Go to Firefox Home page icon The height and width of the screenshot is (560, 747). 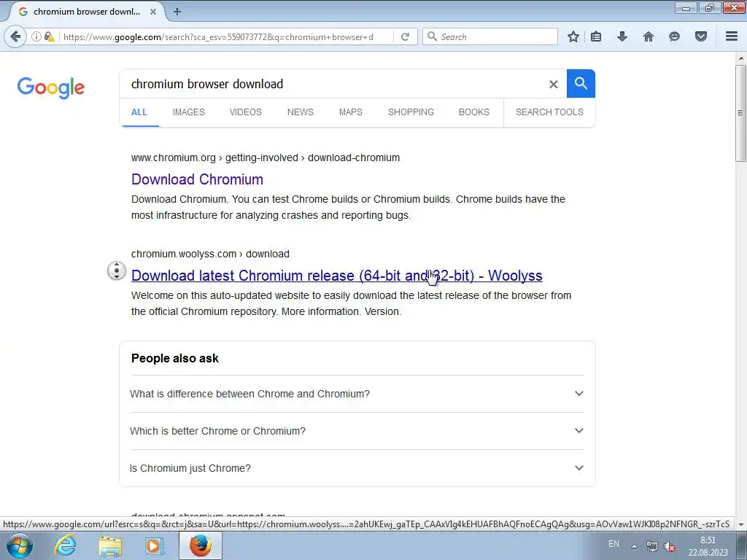648,36
